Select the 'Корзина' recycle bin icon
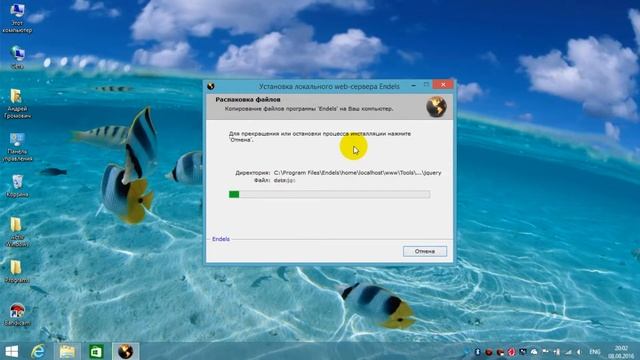Viewport: 640px width, 360px height. [17, 186]
